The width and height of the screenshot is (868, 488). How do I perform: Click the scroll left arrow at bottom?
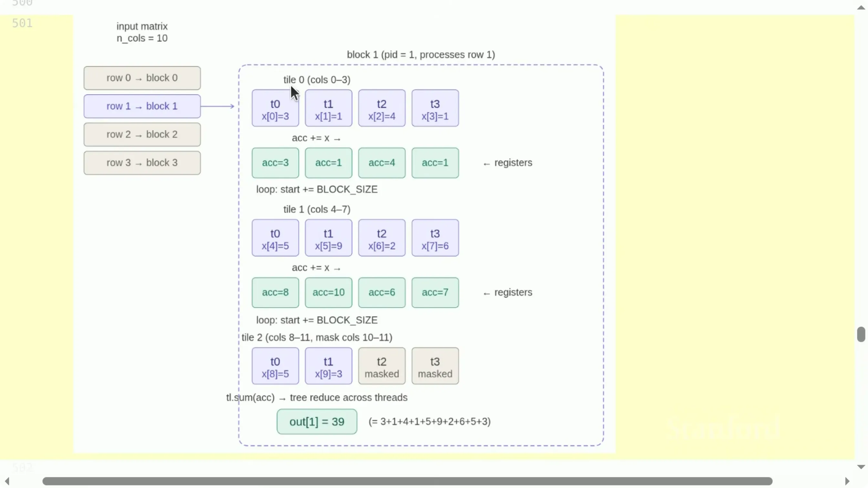pyautogui.click(x=7, y=481)
